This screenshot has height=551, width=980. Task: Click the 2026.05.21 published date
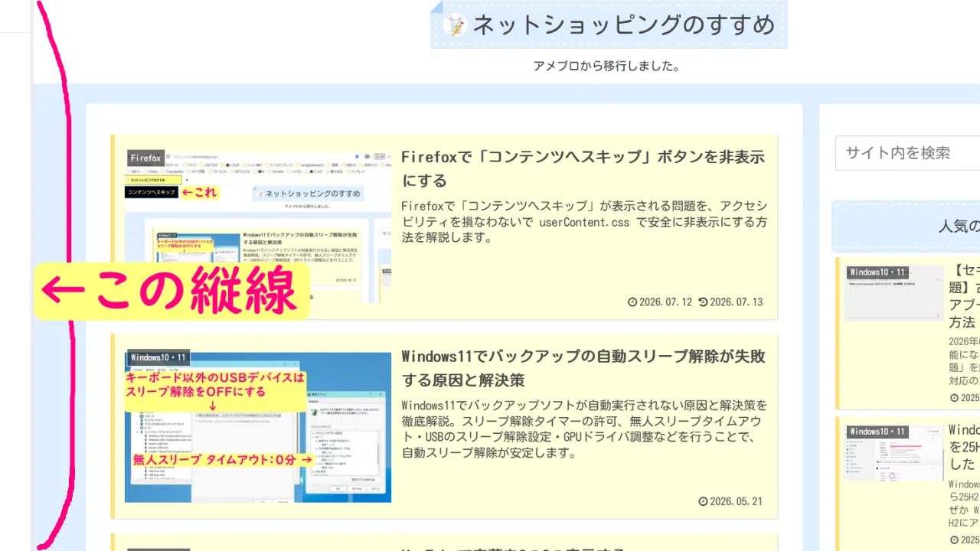coord(737,501)
